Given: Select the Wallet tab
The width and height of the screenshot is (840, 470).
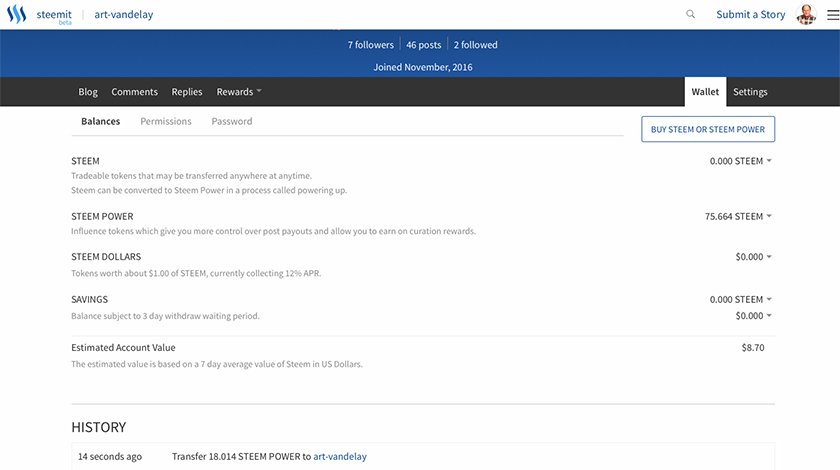Looking at the screenshot, I should point(705,92).
